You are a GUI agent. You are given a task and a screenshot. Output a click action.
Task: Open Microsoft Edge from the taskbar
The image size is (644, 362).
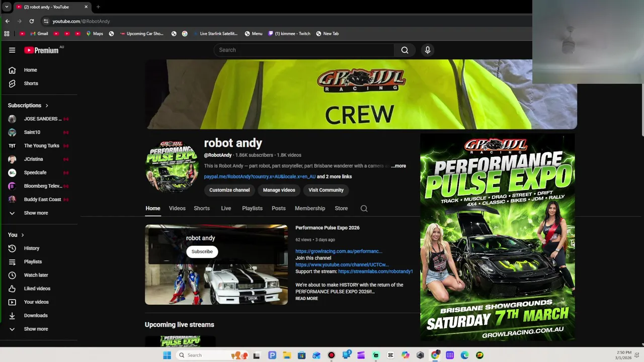click(464, 355)
